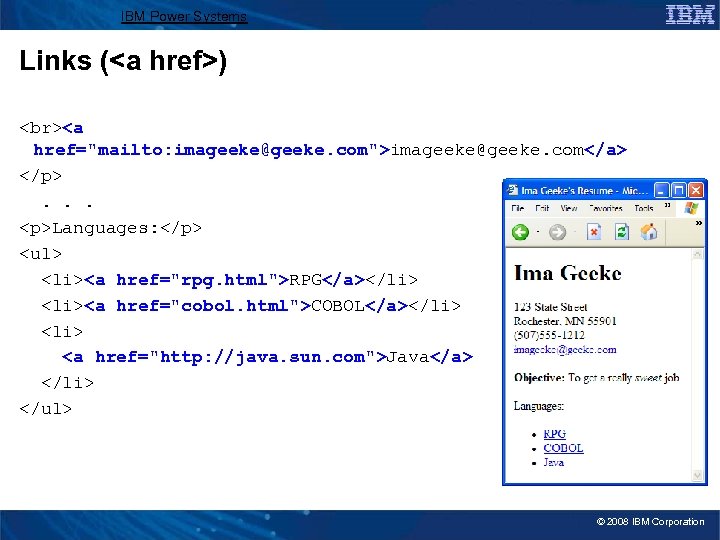Click the closing '</ul>' code line
The image size is (720, 540).
click(45, 409)
